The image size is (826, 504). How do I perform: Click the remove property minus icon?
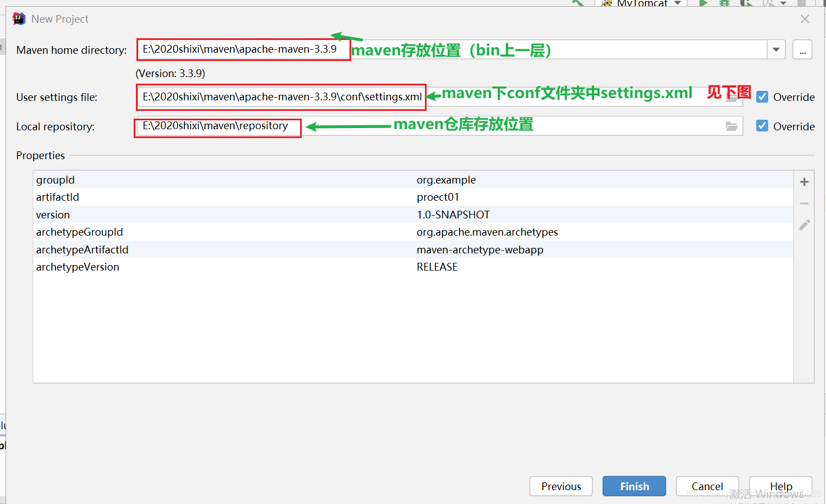click(x=804, y=203)
